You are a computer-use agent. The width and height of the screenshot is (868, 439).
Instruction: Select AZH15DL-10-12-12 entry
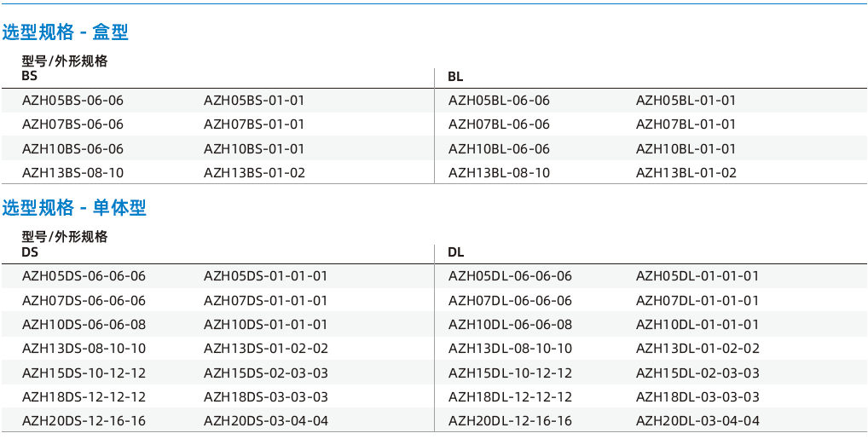click(x=510, y=373)
